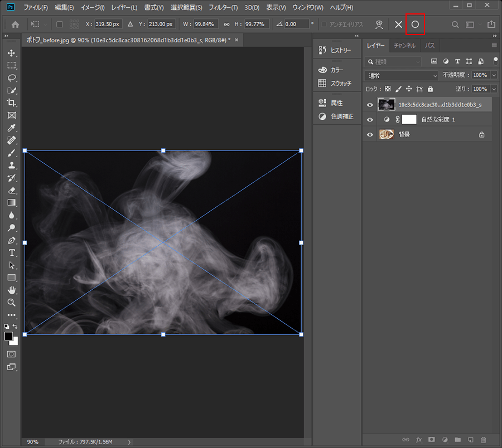Toggle visibility of 自然な彩度 1 layer
This screenshot has width=502, height=448.
[x=370, y=119]
